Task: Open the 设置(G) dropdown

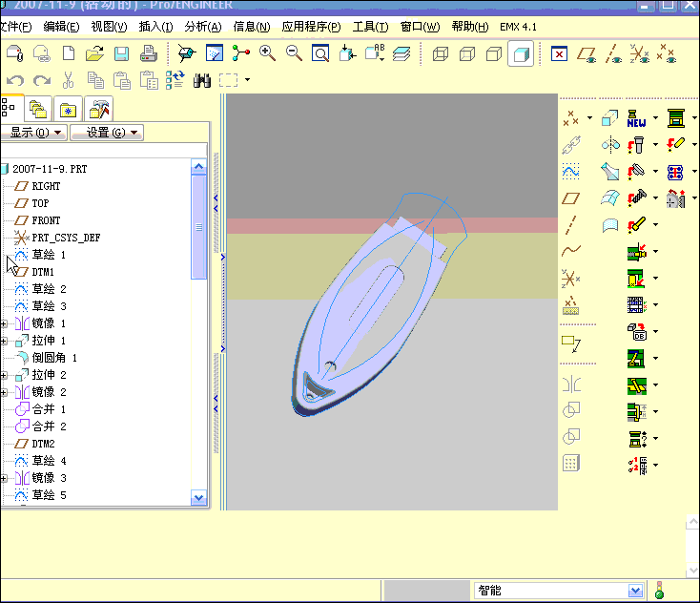Action: click(107, 133)
